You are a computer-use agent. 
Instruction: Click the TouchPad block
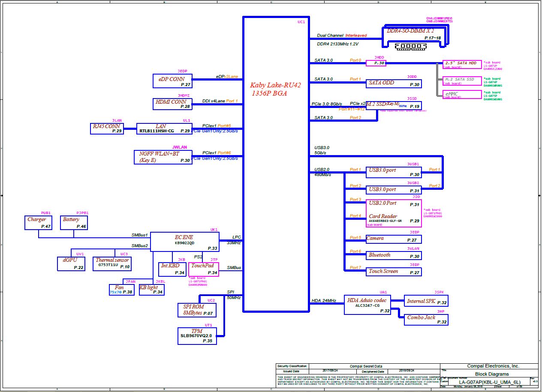pyautogui.click(x=204, y=269)
